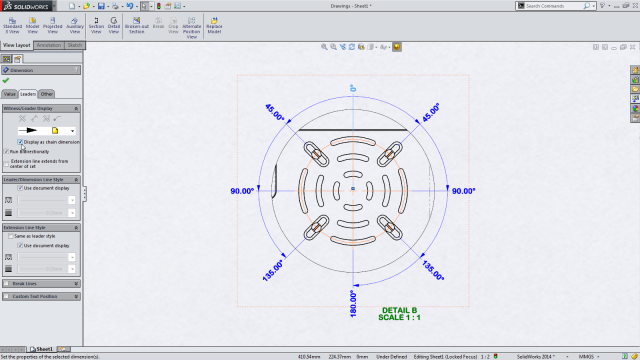Click the Standard 3 View tool
Screen dimensions: 640x360
coord(12,25)
